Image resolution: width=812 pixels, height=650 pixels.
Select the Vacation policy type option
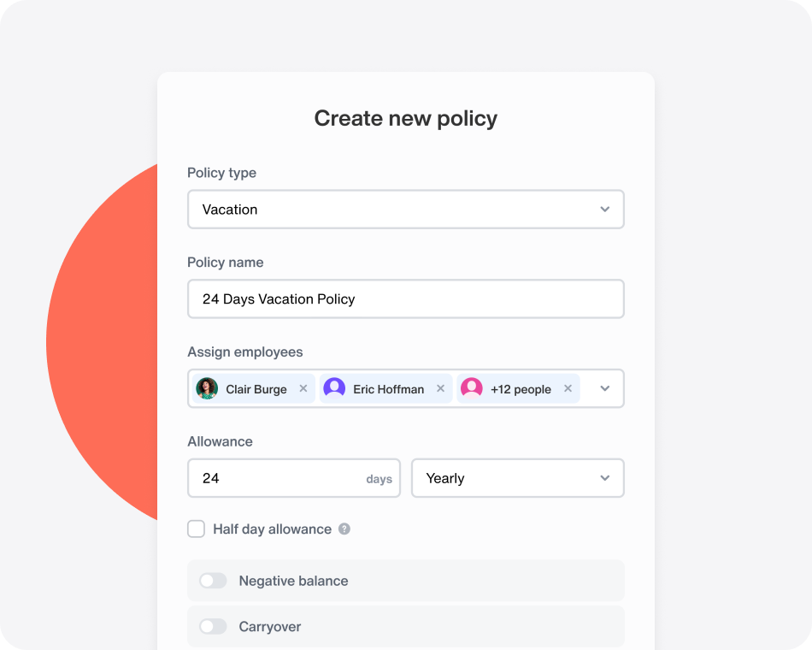(228, 209)
